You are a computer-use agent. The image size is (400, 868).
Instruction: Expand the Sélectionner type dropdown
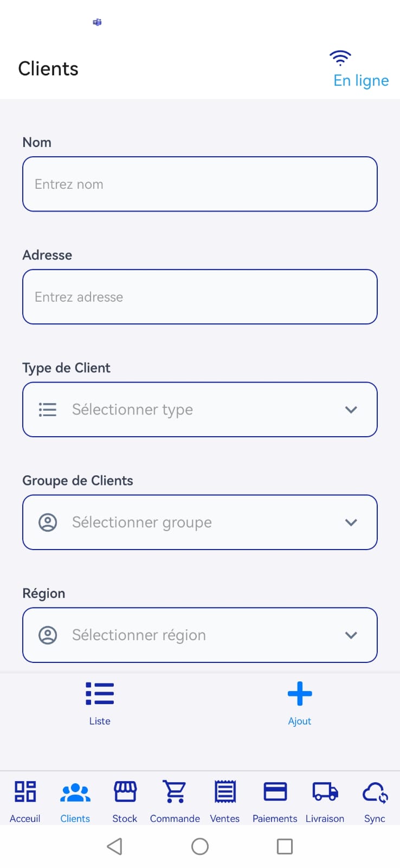coord(199,410)
